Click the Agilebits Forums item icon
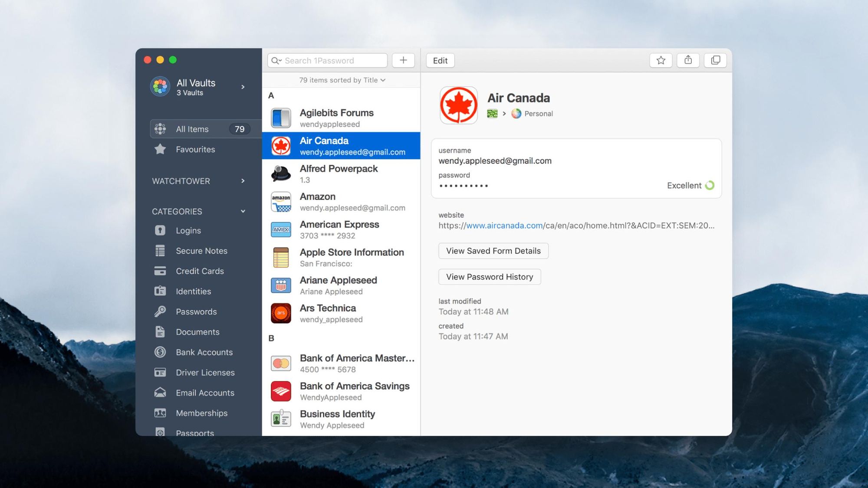 click(x=281, y=118)
